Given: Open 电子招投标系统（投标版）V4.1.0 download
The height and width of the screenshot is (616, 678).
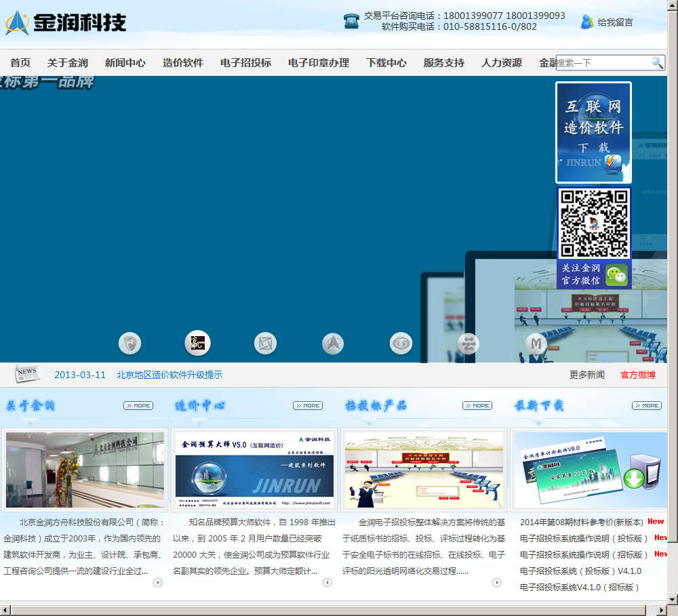Looking at the screenshot, I should (x=580, y=571).
